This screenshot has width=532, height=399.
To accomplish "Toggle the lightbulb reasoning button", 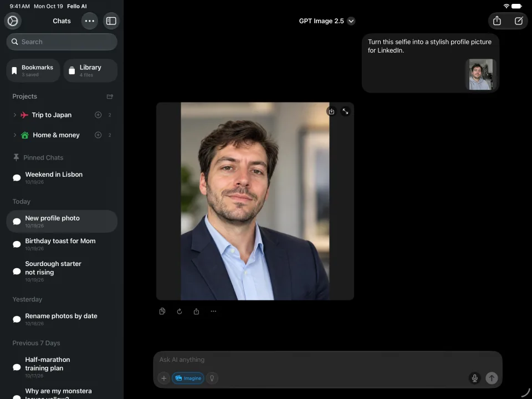I will coord(212,378).
